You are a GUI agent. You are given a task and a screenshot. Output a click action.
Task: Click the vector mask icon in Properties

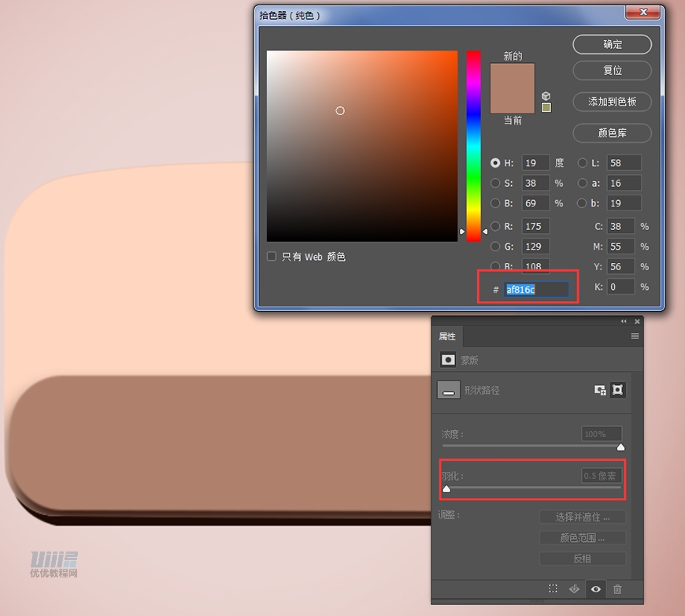618,390
